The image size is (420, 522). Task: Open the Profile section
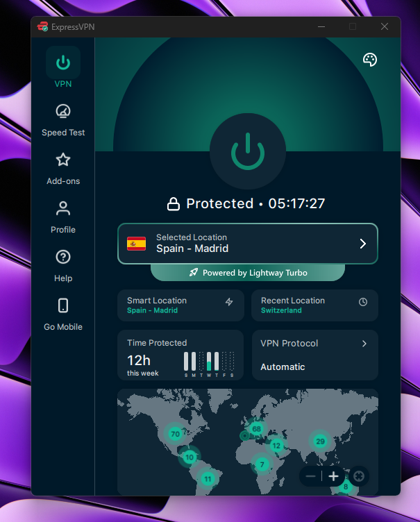(63, 217)
